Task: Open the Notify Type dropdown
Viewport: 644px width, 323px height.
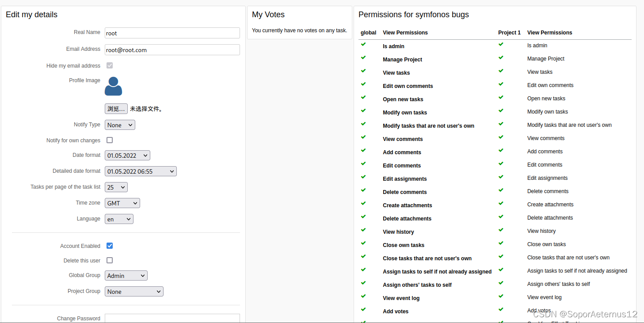Action: click(x=120, y=125)
